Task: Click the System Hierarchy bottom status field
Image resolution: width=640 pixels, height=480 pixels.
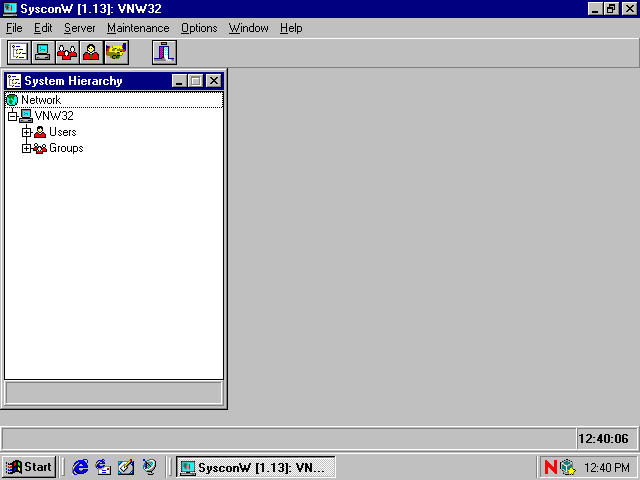Action: tap(114, 393)
